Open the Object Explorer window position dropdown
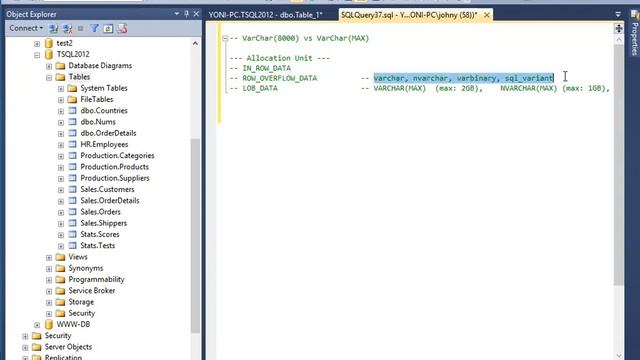Viewport: 640px width, 360px height. point(176,14)
